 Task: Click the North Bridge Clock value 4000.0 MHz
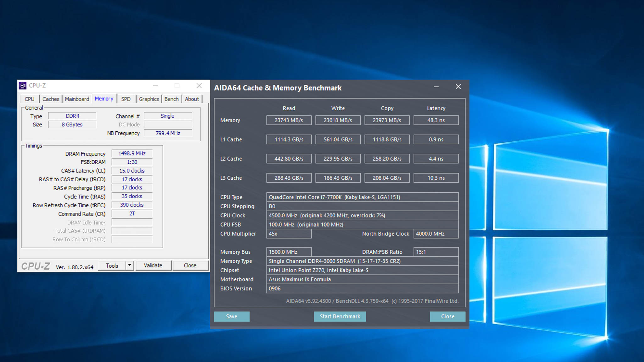coord(436,234)
